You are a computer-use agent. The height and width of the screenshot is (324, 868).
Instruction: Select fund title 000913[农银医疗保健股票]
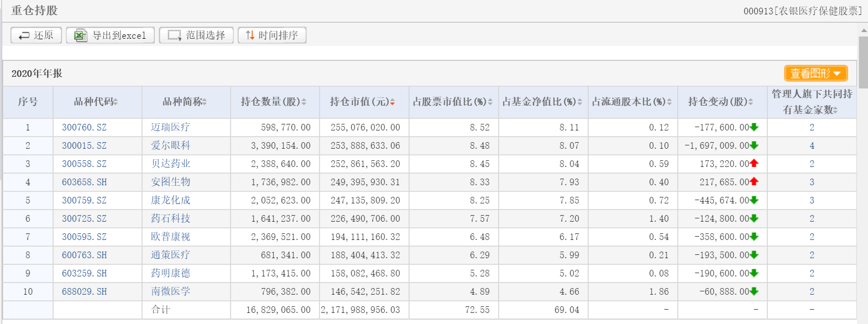click(x=803, y=11)
